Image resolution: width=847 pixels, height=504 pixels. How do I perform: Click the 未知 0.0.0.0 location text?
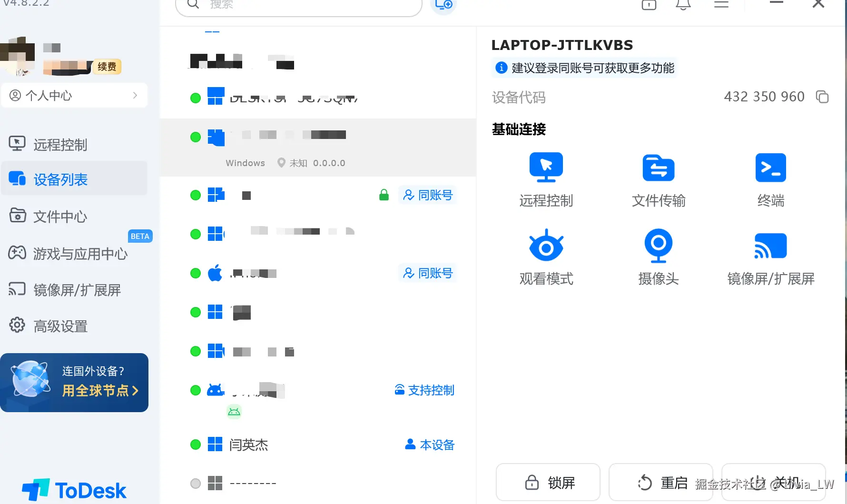pyautogui.click(x=317, y=163)
